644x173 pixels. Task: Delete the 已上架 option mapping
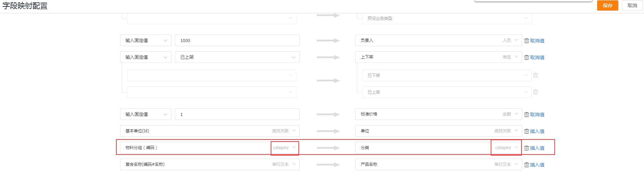click(x=536, y=92)
